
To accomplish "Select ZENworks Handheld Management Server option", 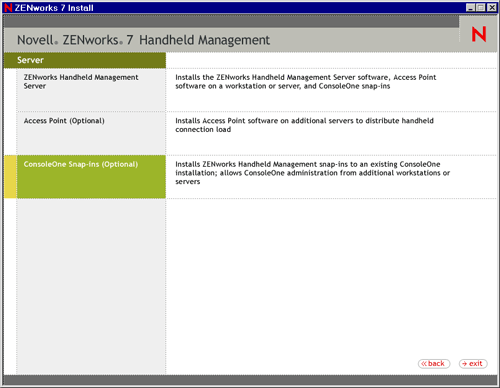I will point(91,90).
